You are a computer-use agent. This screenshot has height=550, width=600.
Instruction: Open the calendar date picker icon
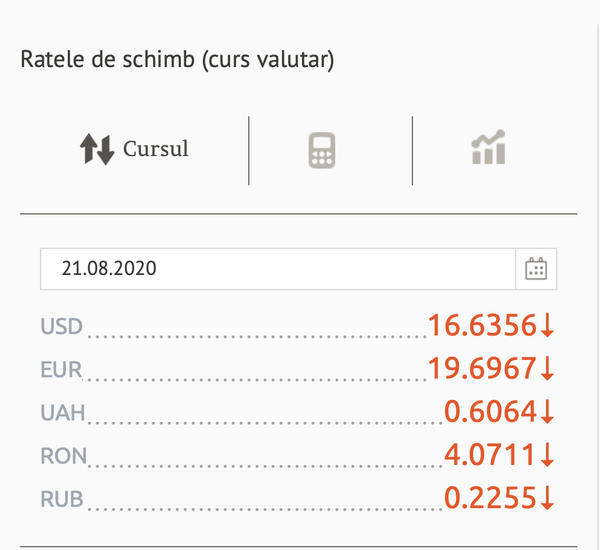[x=536, y=269]
